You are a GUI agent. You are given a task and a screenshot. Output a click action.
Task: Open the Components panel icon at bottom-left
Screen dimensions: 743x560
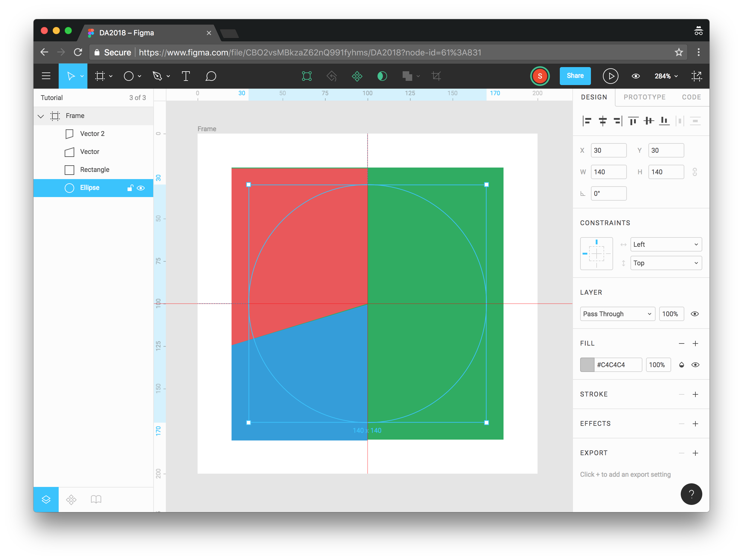pyautogui.click(x=71, y=500)
